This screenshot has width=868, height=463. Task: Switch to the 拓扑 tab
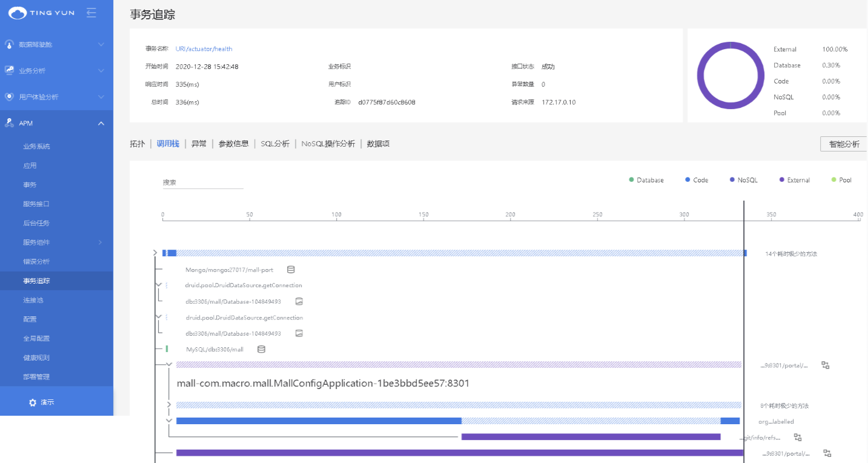[x=137, y=144]
